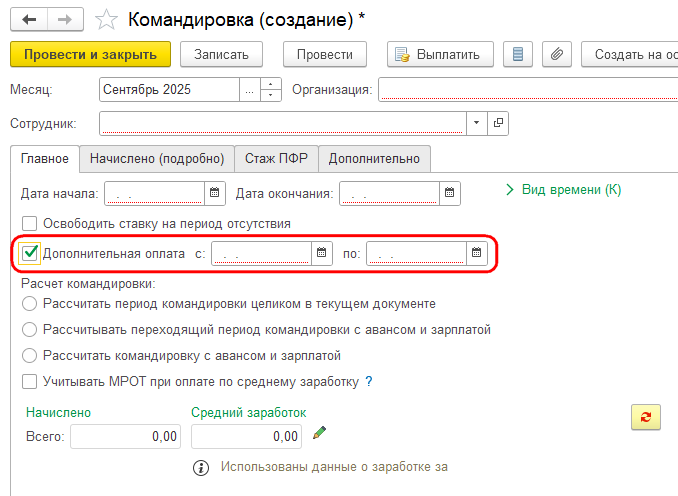Open attached files paperclip icon
The width and height of the screenshot is (678, 496).
pyautogui.click(x=557, y=54)
